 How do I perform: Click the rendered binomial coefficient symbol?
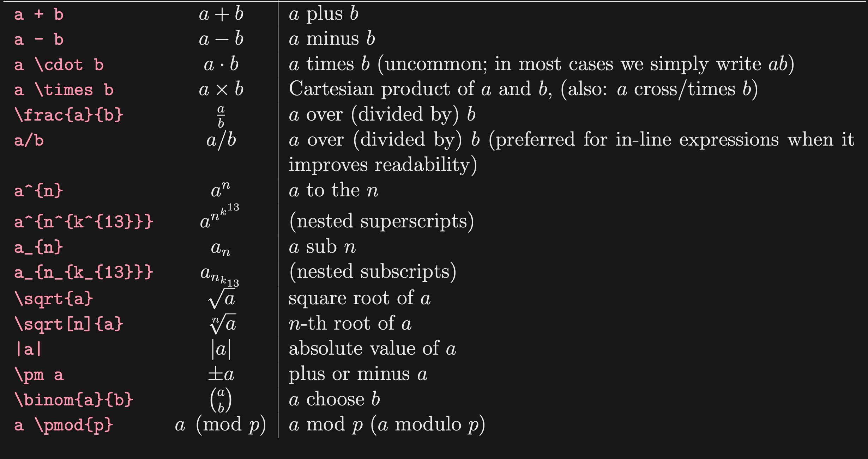[221, 400]
